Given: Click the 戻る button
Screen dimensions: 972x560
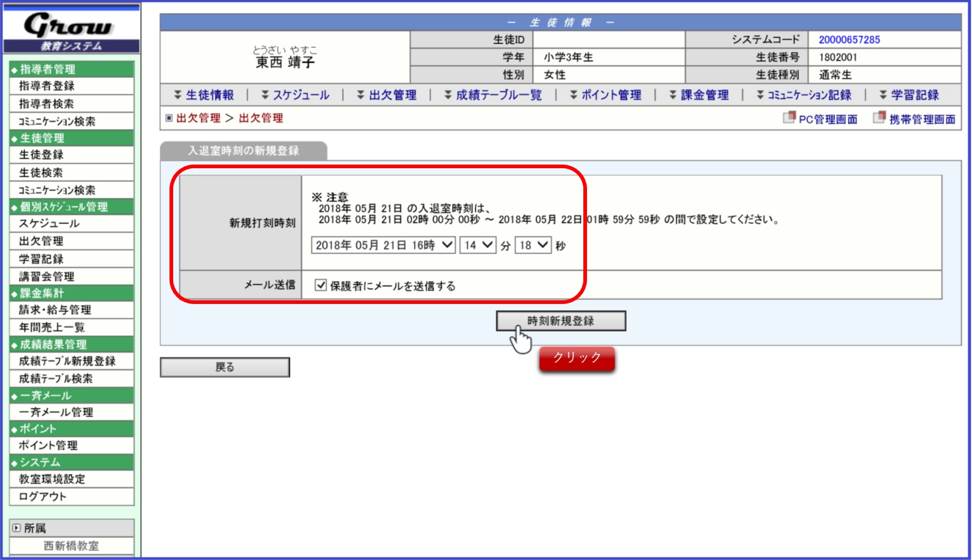Looking at the screenshot, I should tap(225, 367).
